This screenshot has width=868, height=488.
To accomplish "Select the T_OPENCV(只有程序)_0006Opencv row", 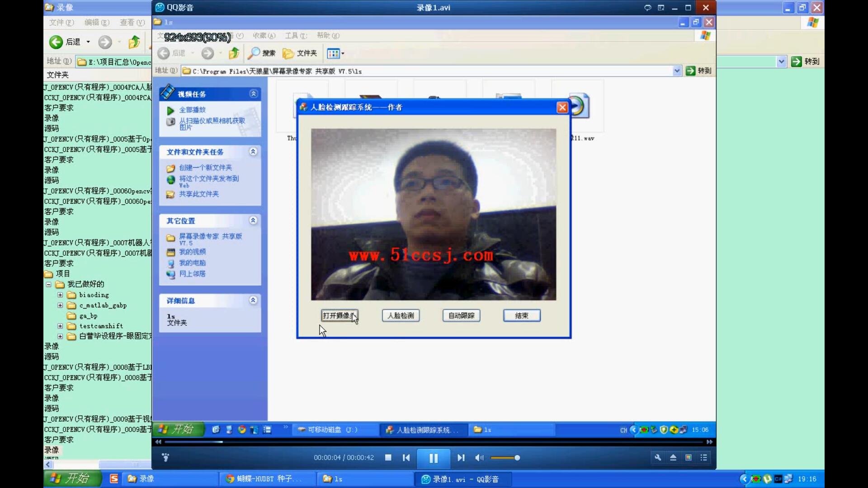I will [98, 191].
